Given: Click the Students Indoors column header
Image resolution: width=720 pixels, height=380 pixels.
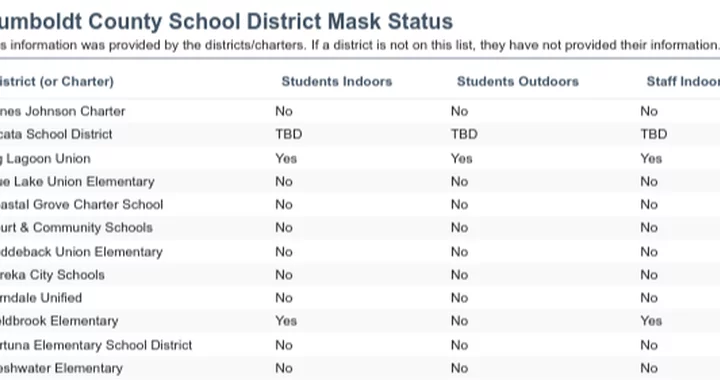Looking at the screenshot, I should tap(337, 82).
